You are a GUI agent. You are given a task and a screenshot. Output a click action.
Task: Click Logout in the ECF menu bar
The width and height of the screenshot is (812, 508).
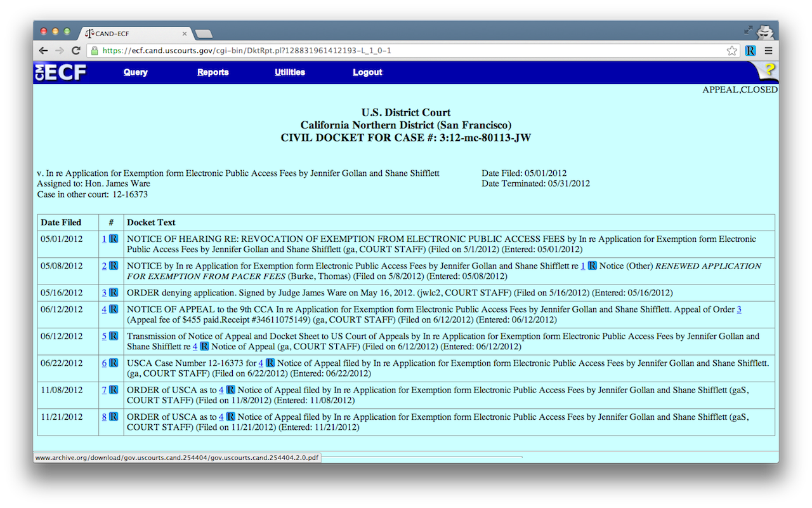[367, 72]
